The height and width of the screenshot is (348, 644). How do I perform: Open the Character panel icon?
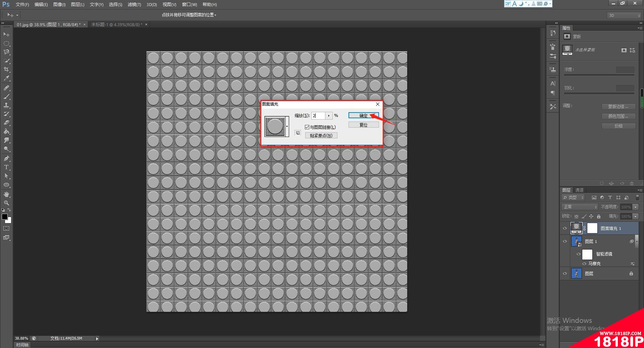tap(553, 83)
